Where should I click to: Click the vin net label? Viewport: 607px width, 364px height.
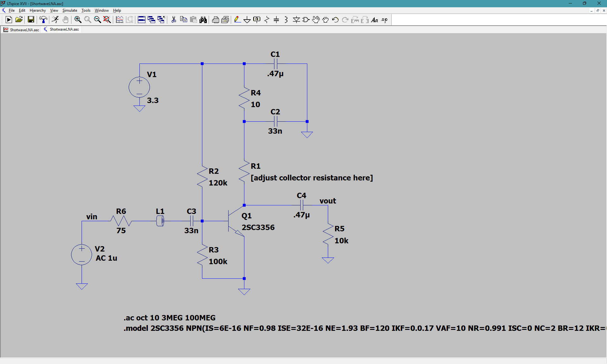click(x=92, y=217)
